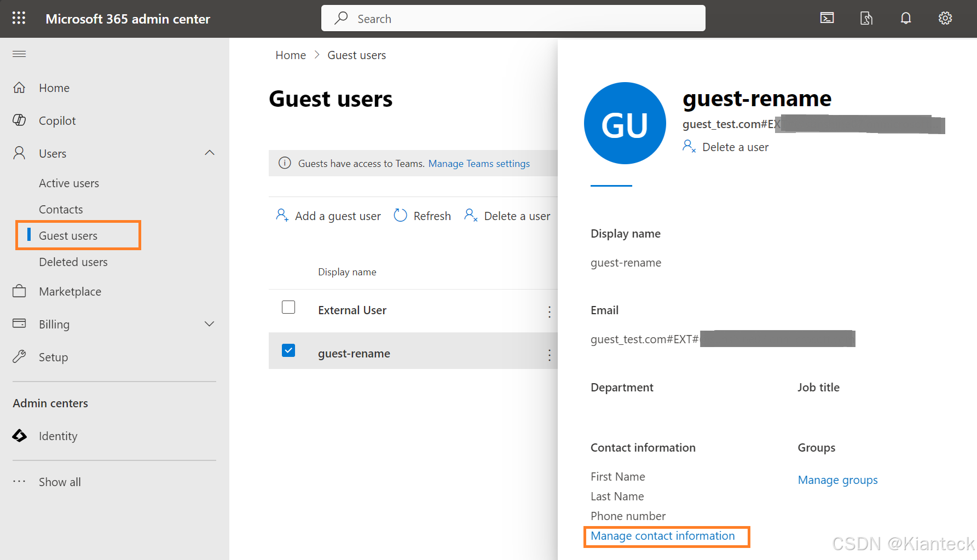977x560 pixels.
Task: Click the toolbar Delete a user icon
Action: pos(471,216)
